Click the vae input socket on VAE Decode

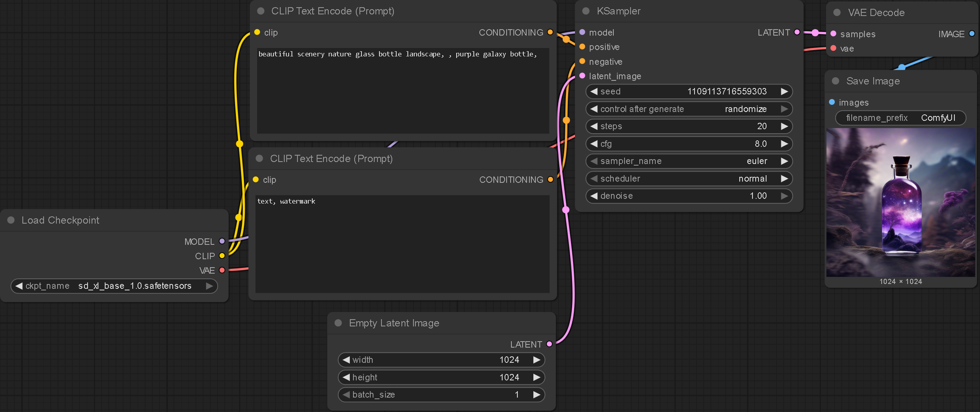tap(833, 48)
